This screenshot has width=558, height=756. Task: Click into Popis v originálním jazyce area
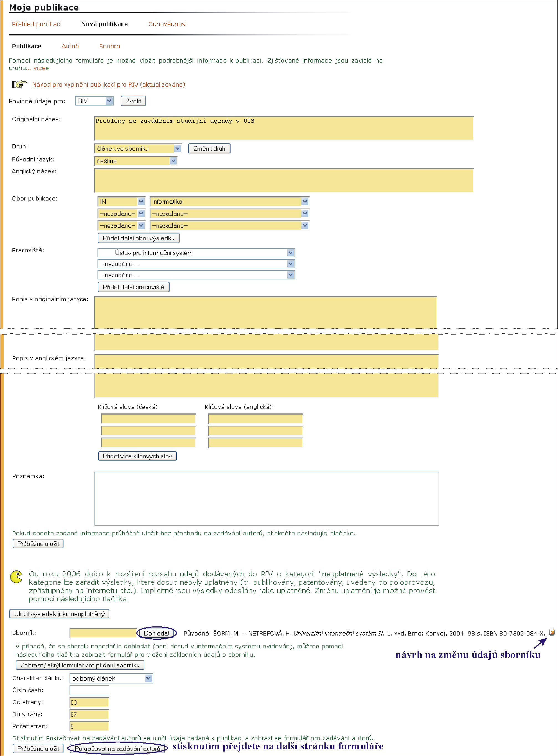(266, 312)
